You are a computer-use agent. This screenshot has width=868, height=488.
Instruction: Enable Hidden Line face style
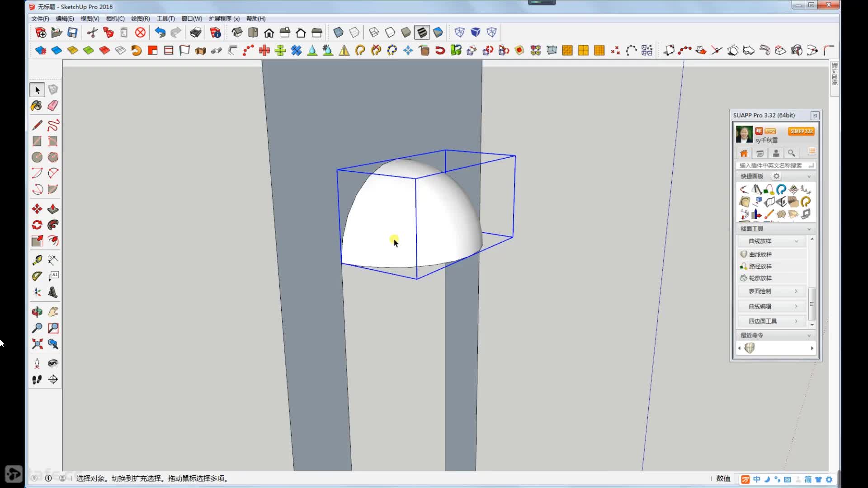coord(390,32)
